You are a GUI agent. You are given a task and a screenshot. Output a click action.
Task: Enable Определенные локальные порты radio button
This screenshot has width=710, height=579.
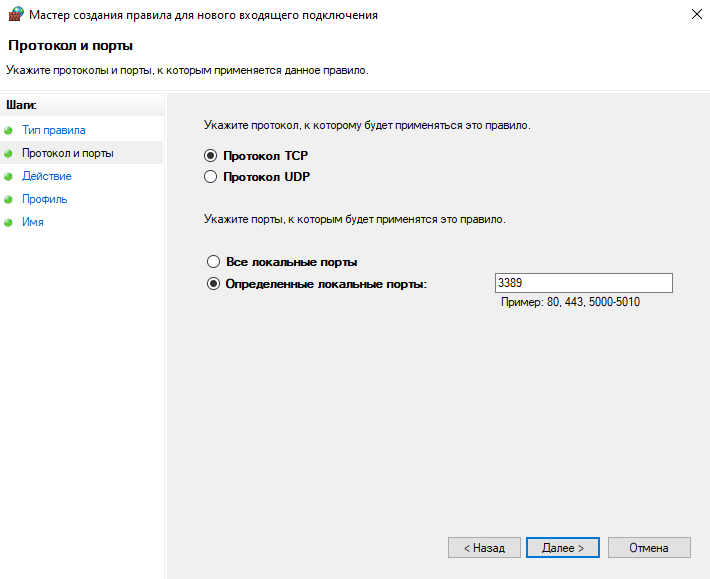tap(212, 284)
